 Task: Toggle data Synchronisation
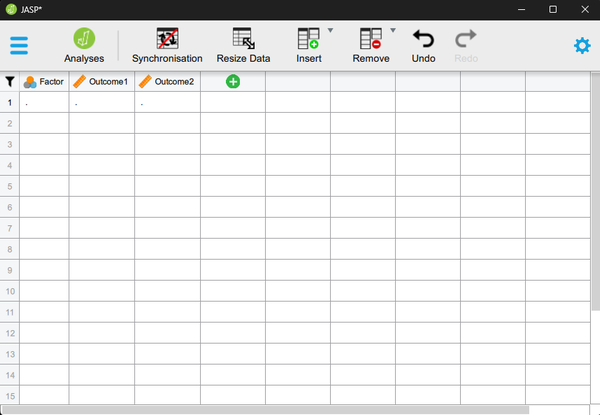[x=167, y=45]
